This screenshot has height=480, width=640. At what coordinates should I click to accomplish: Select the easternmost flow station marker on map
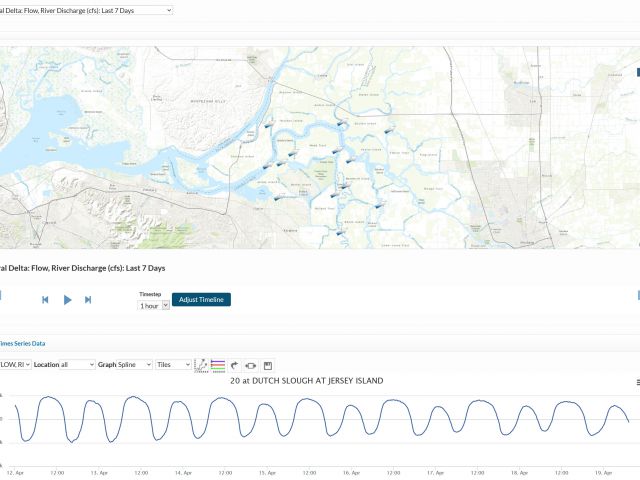[x=389, y=130]
